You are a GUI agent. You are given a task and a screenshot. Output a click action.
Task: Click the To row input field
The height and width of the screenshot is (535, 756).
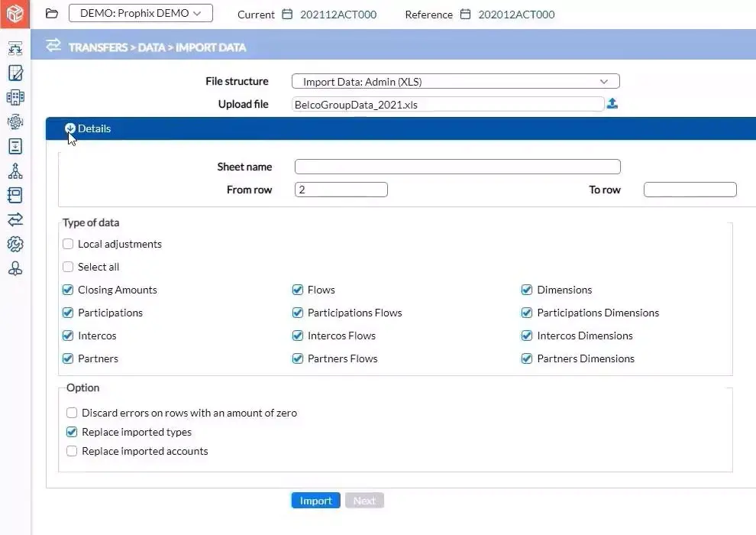tap(690, 190)
